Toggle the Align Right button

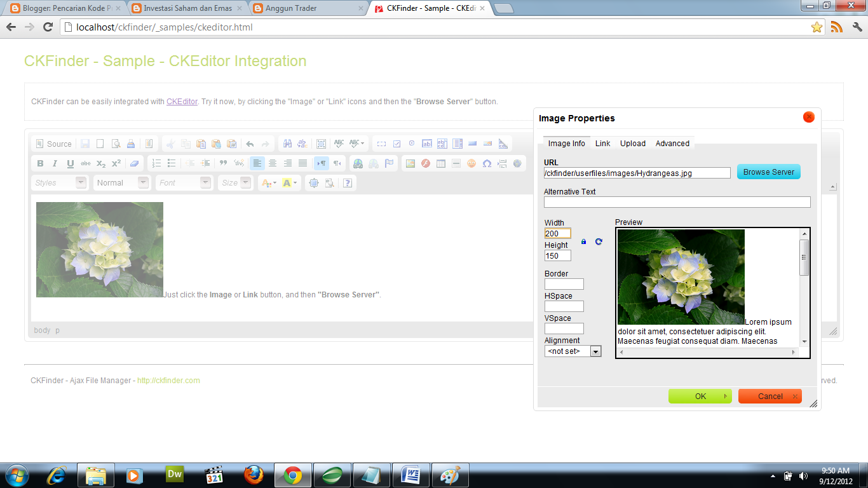(288, 163)
